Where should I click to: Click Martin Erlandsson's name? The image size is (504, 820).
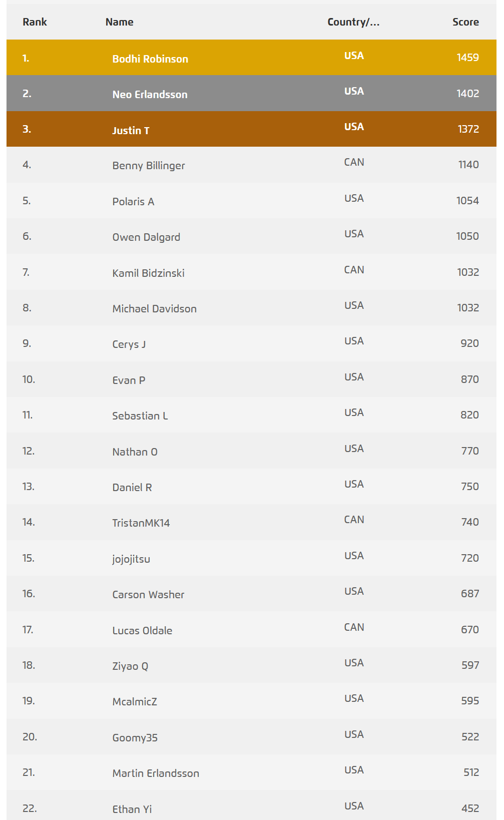(156, 773)
